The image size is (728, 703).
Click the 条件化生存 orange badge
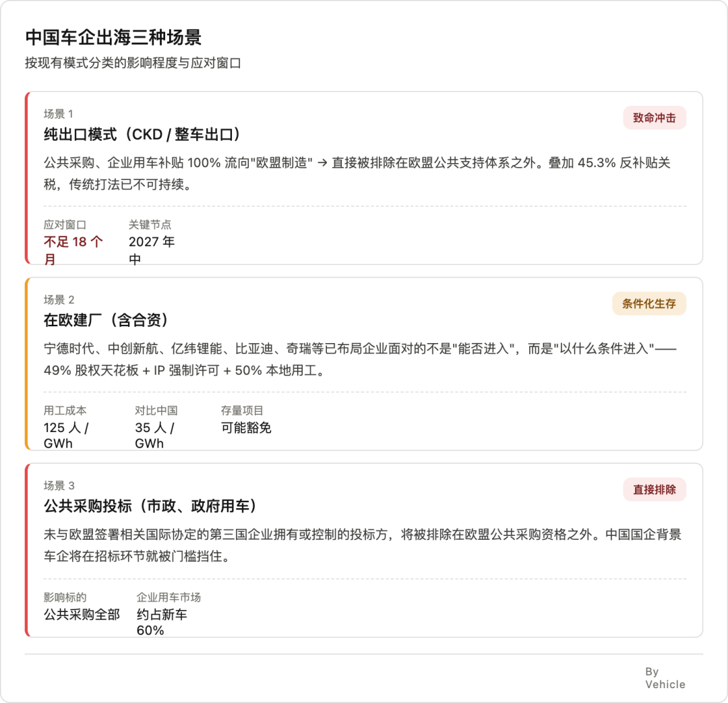[648, 304]
